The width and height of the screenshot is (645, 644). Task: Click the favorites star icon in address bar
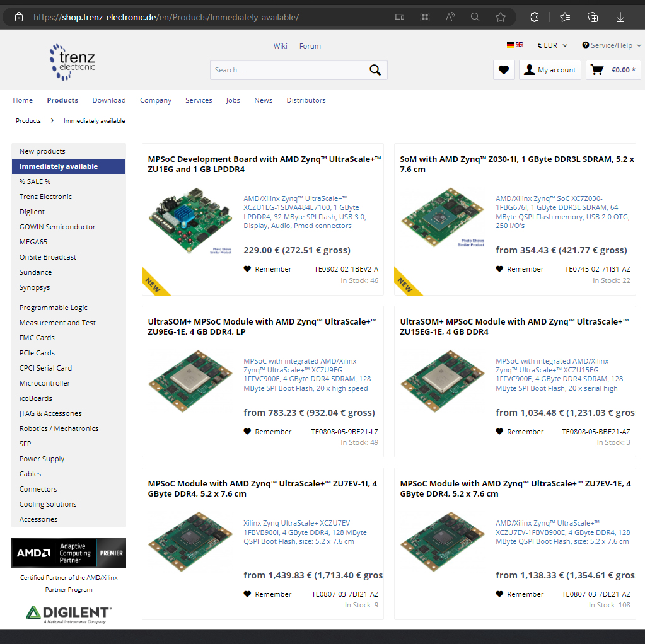(x=500, y=17)
